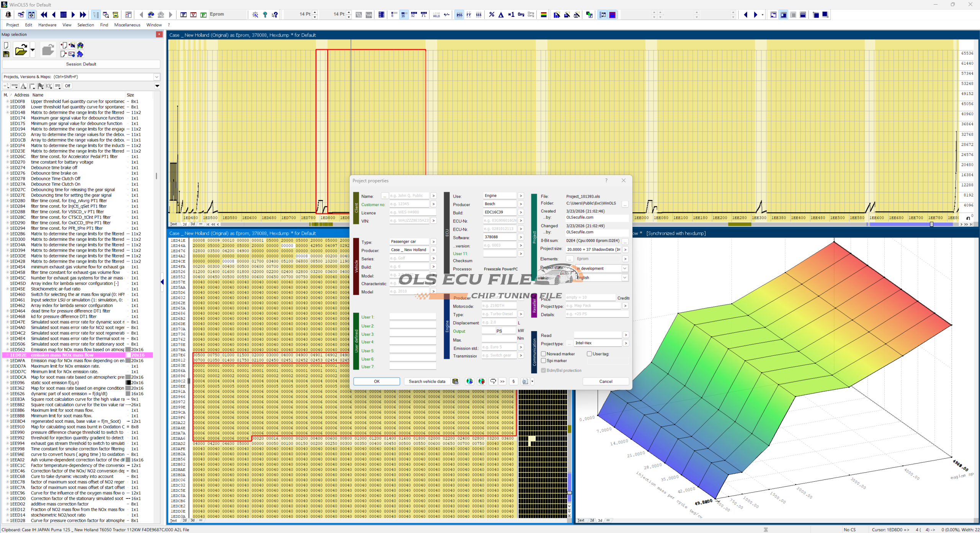Expand tree item 1ED0F8 in map list
Screen dimensions: 980x533
tap(7, 101)
